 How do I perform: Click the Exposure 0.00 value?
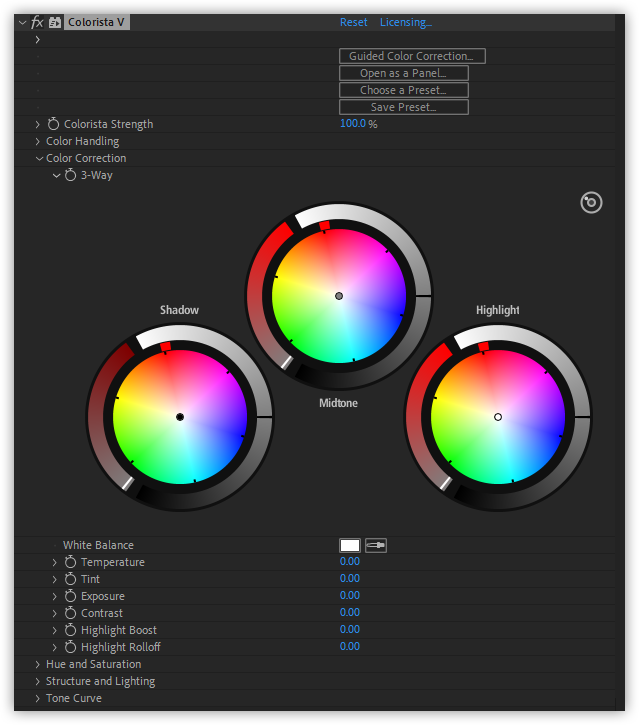(350, 596)
